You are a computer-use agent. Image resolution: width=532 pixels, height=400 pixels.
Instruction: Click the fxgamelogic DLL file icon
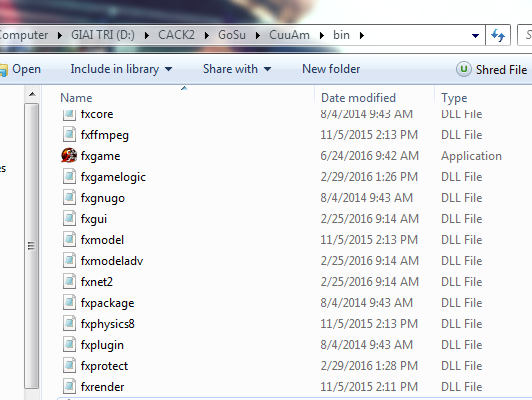point(69,177)
